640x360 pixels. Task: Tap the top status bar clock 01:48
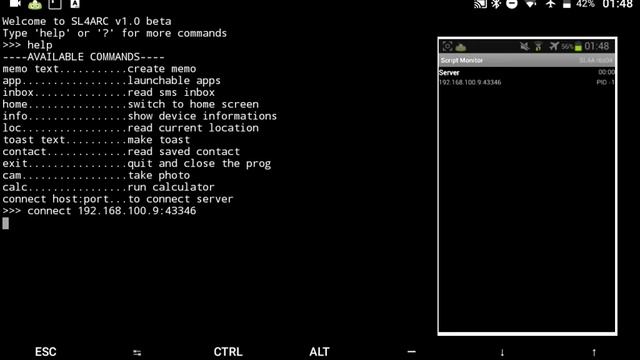coord(618,4)
